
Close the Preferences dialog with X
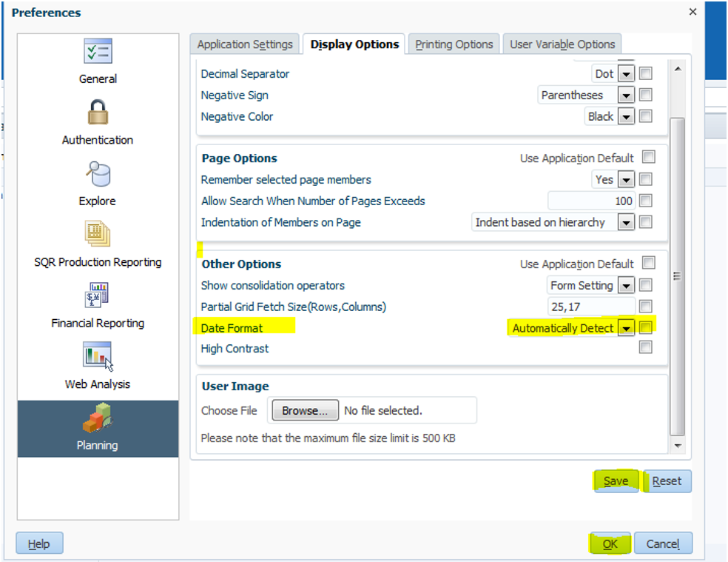[x=692, y=12]
